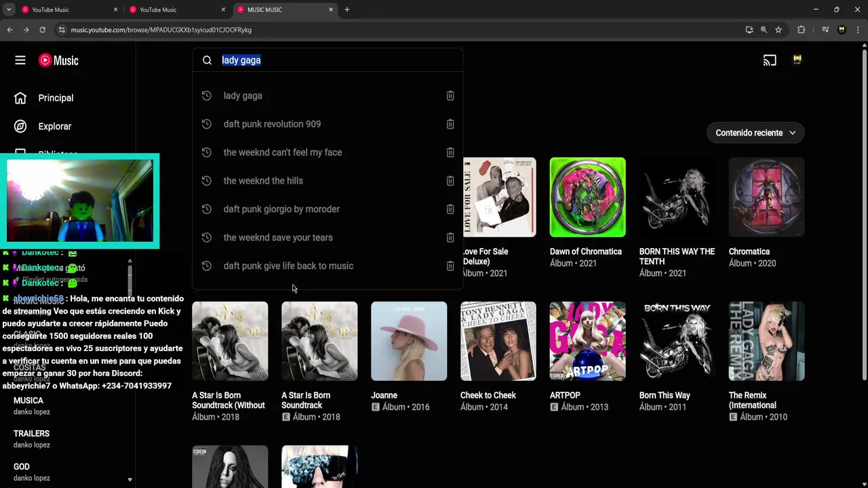868x488 pixels.
Task: Remove 'the weeknd can't feel my face' suggestion
Action: (x=450, y=152)
